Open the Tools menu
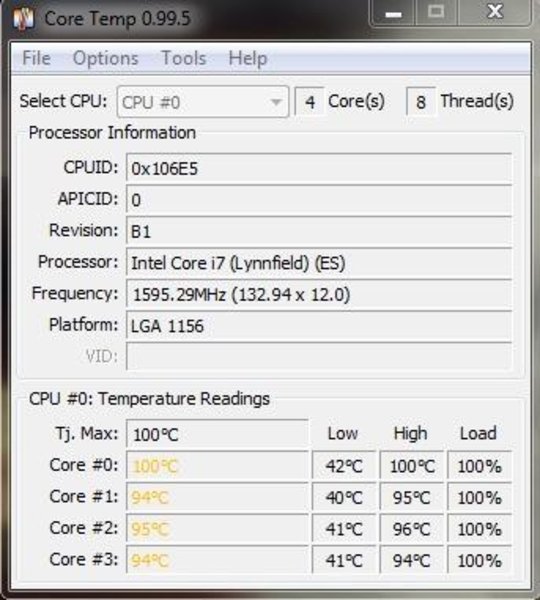Viewport: 540px width, 600px height. 184,59
